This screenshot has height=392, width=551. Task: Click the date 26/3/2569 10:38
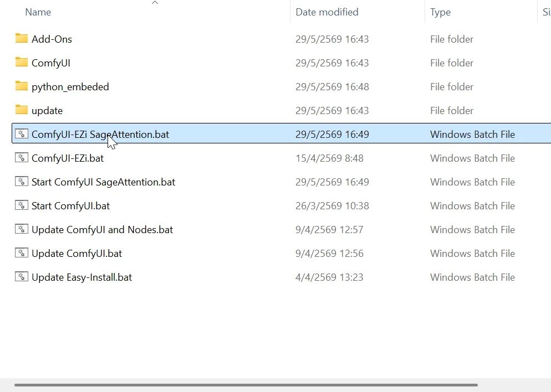[332, 206]
